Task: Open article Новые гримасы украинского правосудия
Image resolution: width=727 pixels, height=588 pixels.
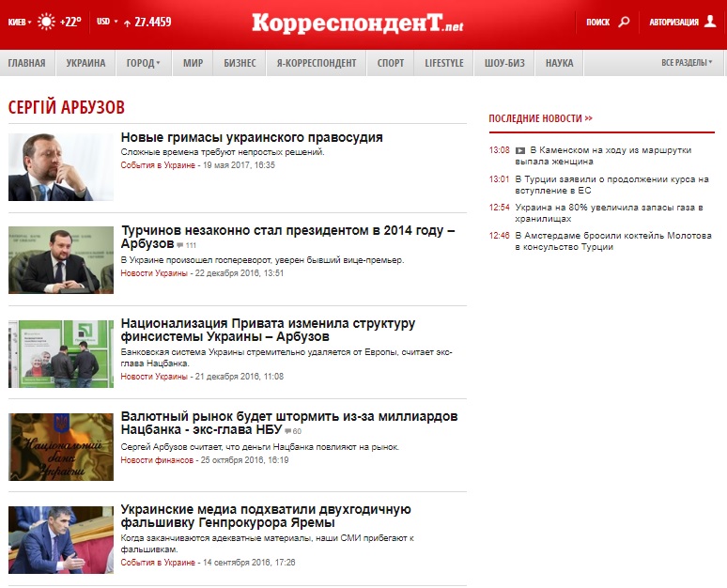Action: coord(252,137)
